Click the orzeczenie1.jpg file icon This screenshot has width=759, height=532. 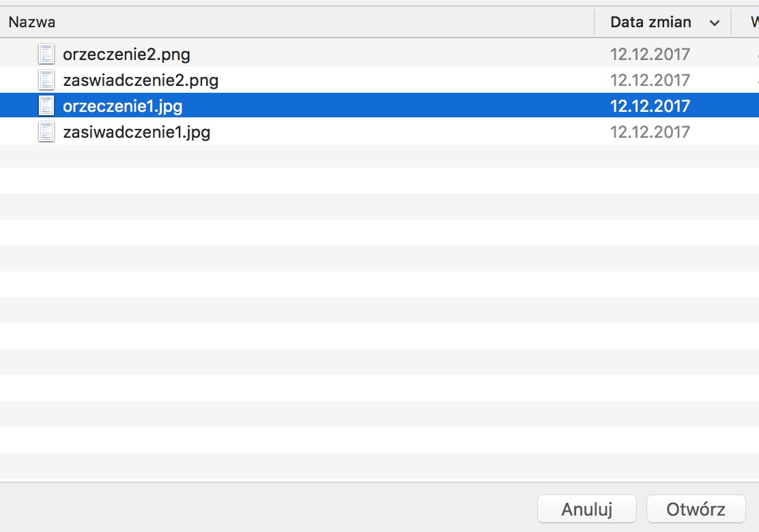[x=46, y=106]
